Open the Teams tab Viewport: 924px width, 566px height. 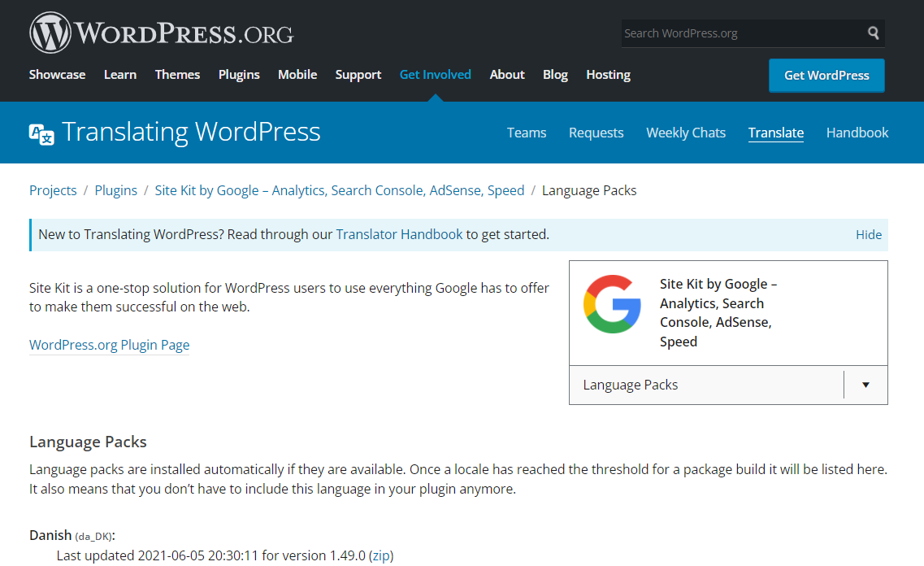[527, 133]
